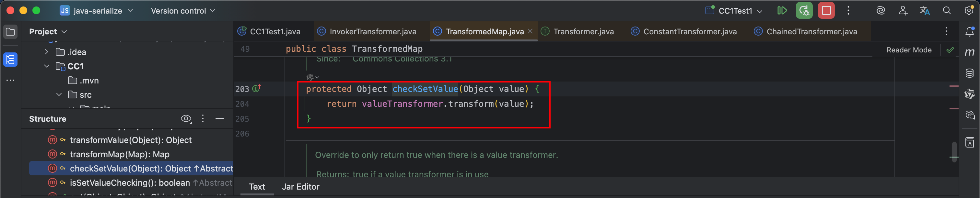Select transformMap(Map) in Structure list
The height and width of the screenshot is (198, 980).
point(120,154)
